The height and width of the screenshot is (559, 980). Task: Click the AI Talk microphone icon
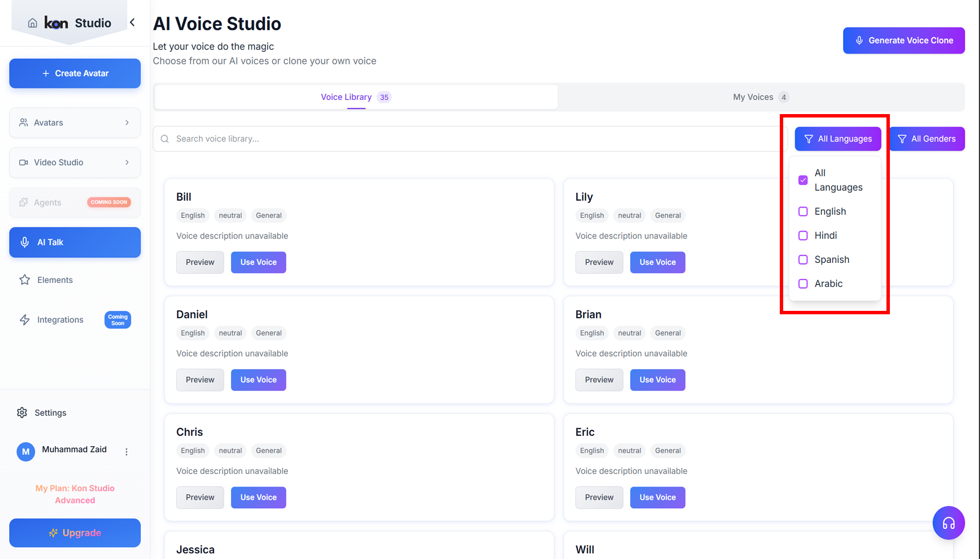point(25,242)
